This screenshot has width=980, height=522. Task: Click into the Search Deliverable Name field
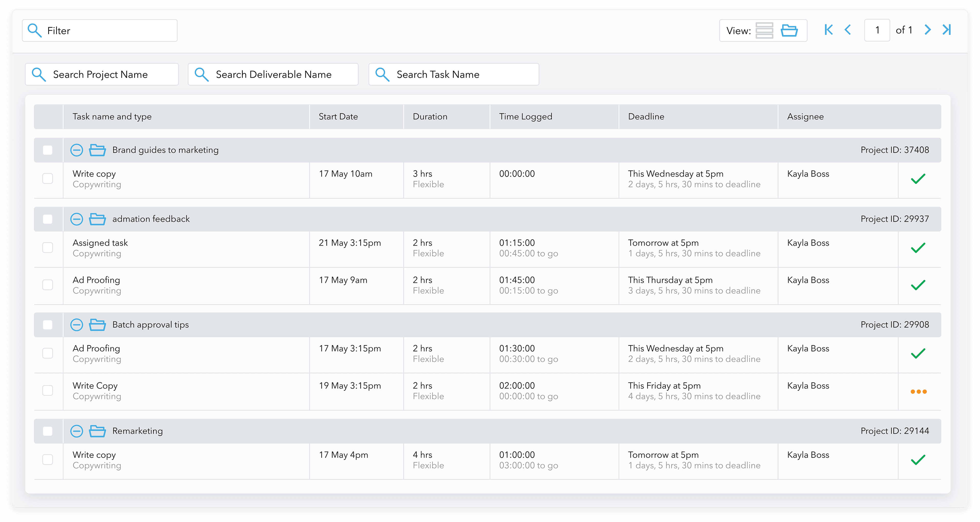(273, 74)
